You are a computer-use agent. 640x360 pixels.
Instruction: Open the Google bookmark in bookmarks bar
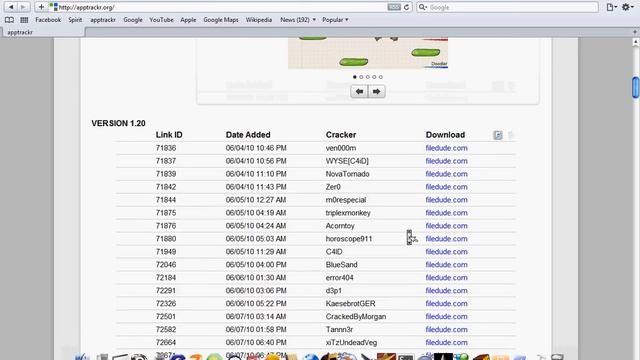(133, 20)
